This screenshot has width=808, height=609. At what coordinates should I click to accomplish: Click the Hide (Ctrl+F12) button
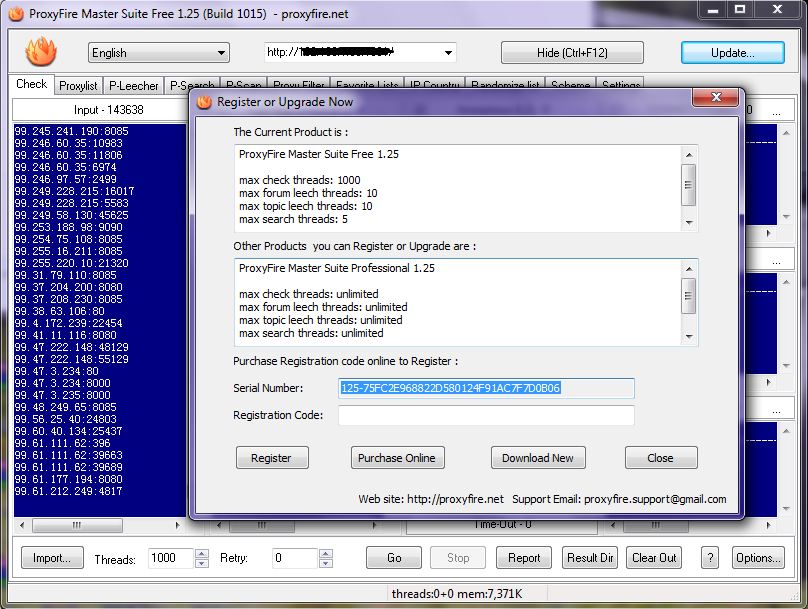tap(572, 53)
